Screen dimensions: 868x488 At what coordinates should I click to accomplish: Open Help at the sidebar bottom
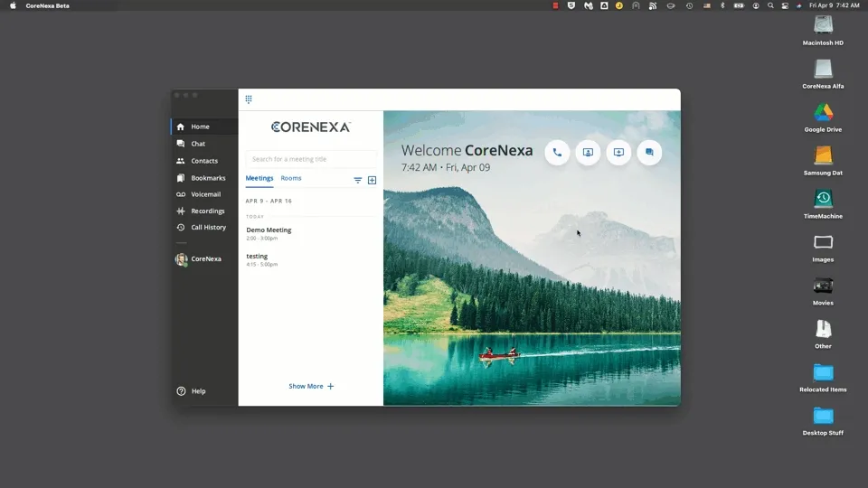(x=197, y=391)
